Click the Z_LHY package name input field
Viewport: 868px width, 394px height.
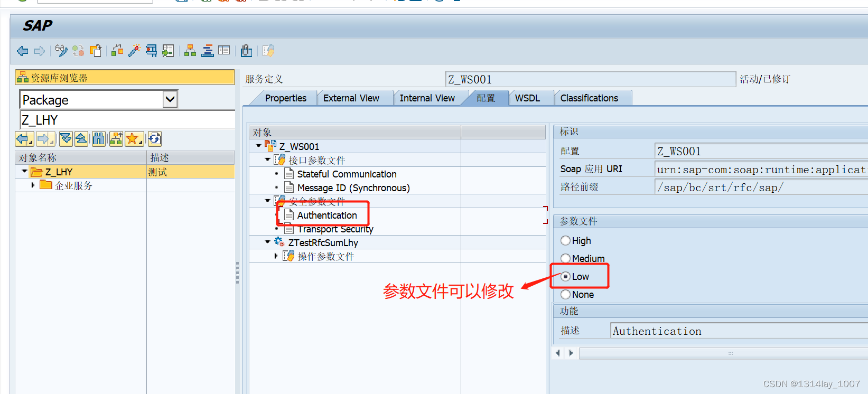click(x=127, y=120)
